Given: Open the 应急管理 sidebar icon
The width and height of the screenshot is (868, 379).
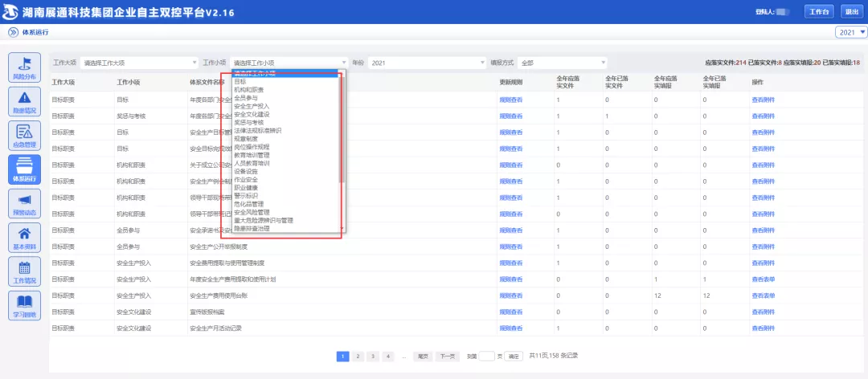Looking at the screenshot, I should [25, 136].
